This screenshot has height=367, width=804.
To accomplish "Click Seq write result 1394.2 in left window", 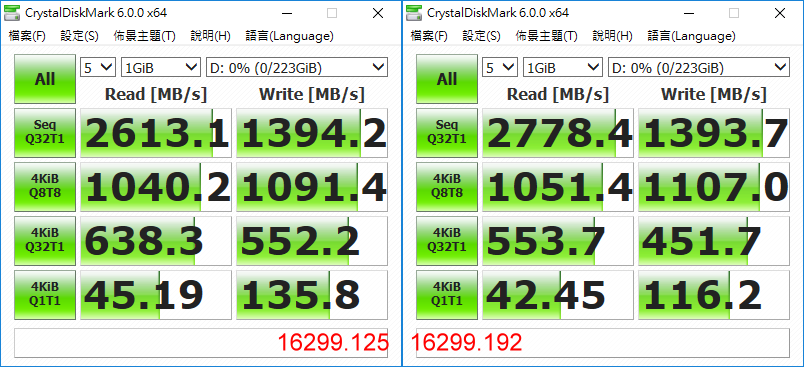I will pos(312,133).
